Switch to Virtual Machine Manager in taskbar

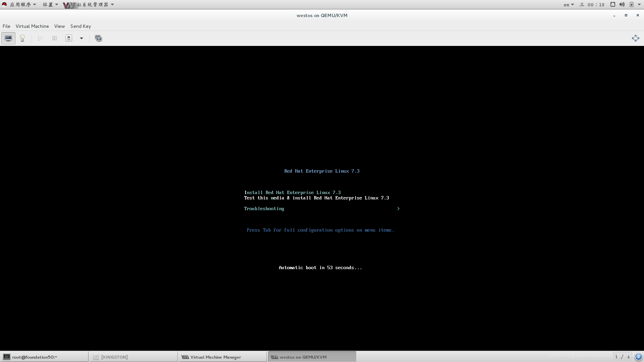pyautogui.click(x=223, y=357)
